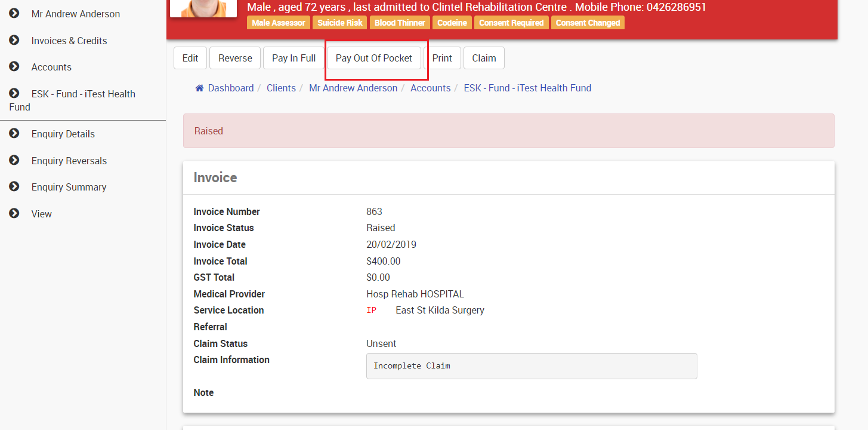868x430 pixels.
Task: Click arrow icon beside Mr Andrew Anderson
Action: point(14,13)
